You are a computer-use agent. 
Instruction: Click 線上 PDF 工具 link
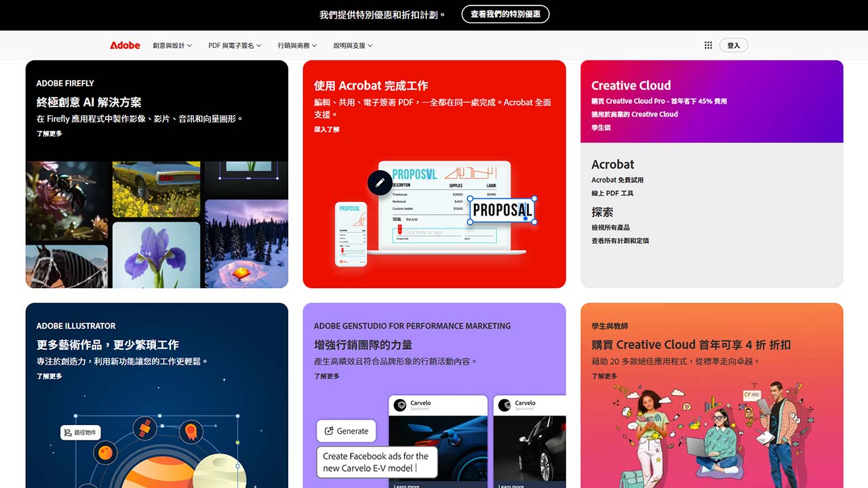click(x=612, y=193)
